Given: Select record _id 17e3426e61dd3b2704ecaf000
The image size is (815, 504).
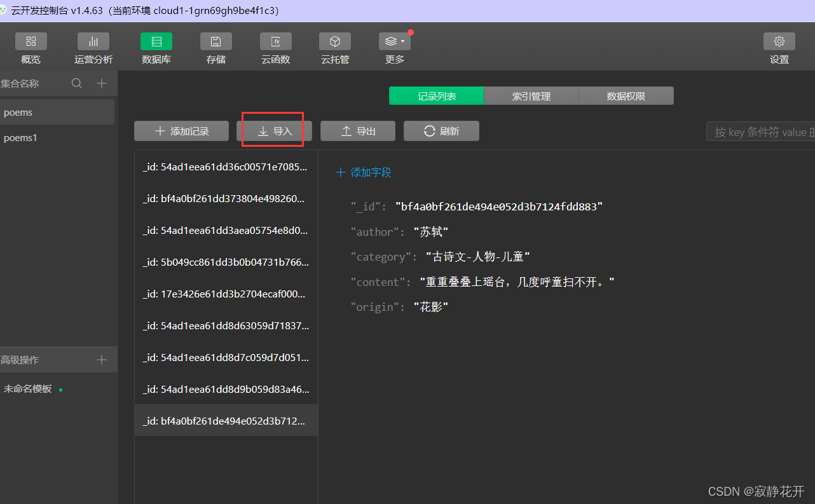Looking at the screenshot, I should pos(226,294).
